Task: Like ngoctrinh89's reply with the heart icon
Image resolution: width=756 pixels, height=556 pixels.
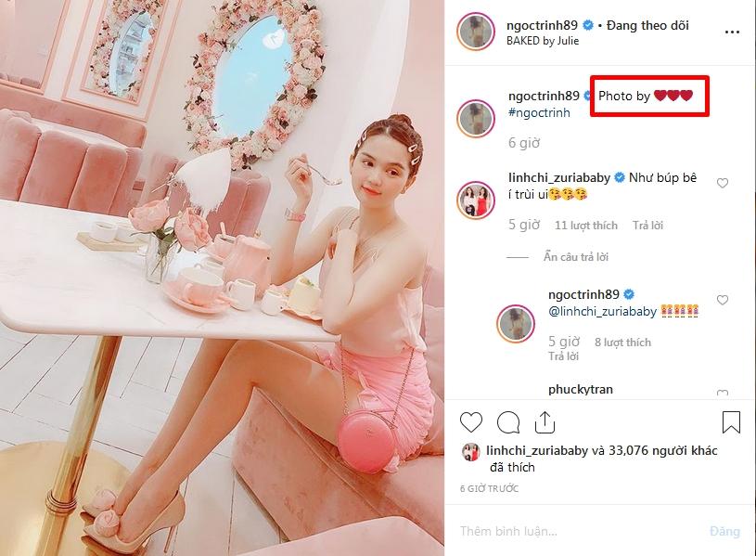Action: (723, 300)
